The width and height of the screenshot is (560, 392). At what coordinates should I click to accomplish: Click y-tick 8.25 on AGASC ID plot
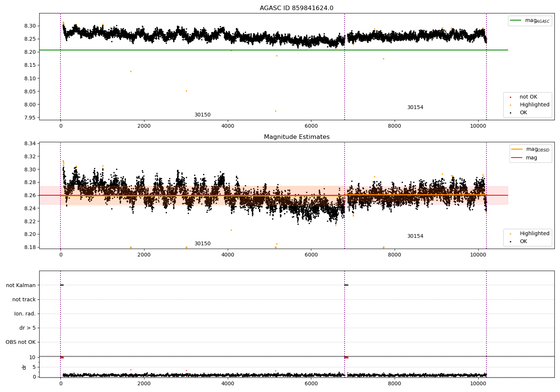click(x=29, y=39)
